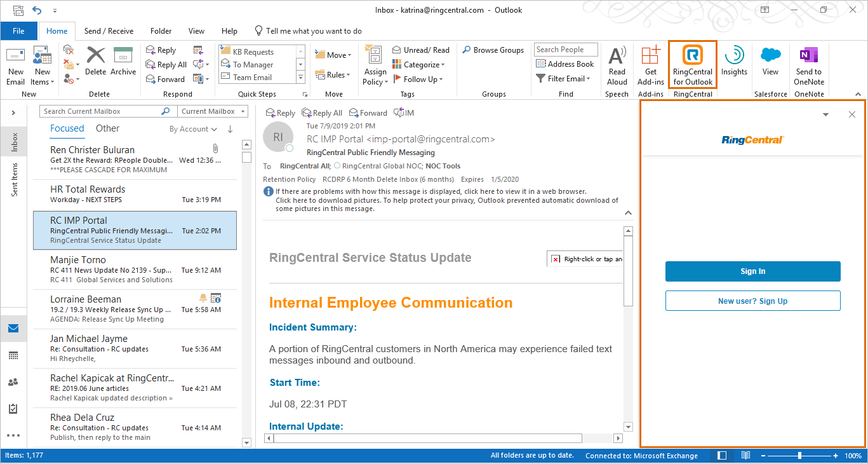Image resolution: width=868 pixels, height=464 pixels.
Task: Archive the selected email
Action: click(123, 62)
